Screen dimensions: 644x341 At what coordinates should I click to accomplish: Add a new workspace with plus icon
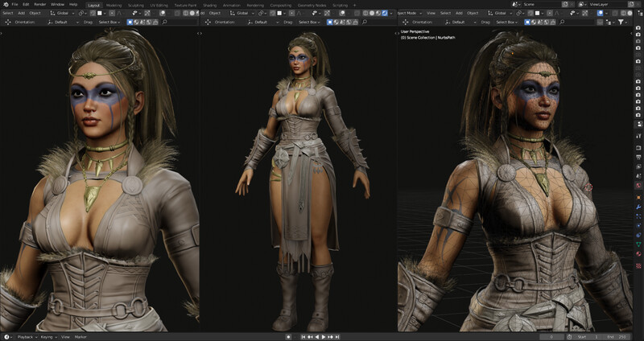354,6
